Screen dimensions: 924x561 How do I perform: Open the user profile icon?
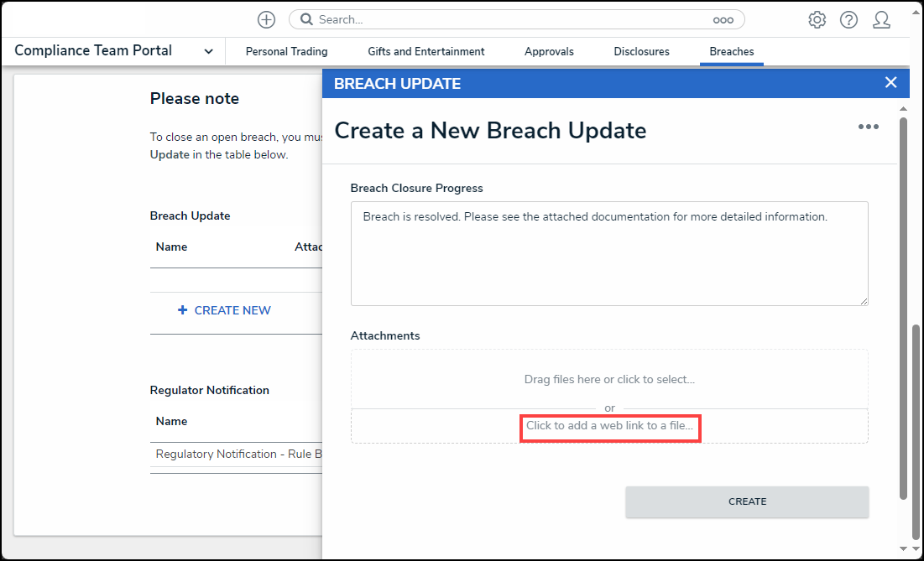(x=881, y=19)
